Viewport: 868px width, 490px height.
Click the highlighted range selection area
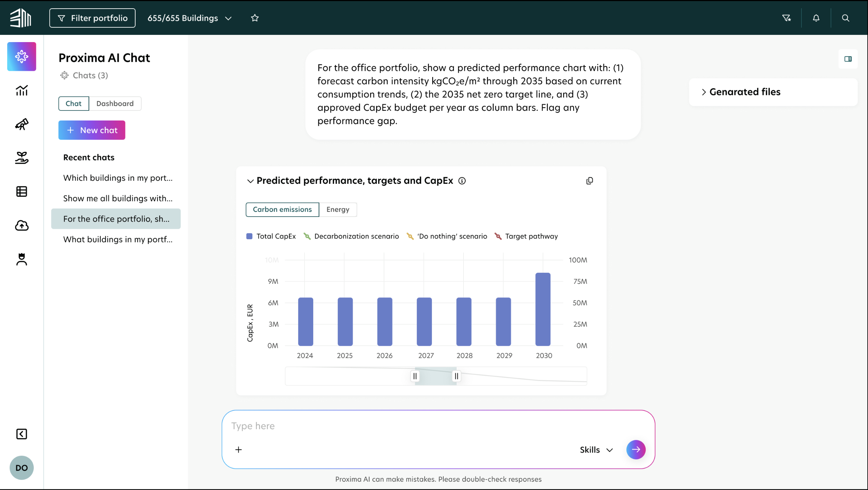click(436, 376)
